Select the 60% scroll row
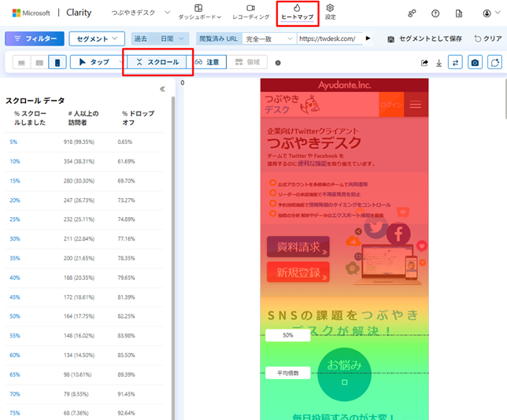The width and height of the screenshot is (507, 420). click(x=84, y=355)
